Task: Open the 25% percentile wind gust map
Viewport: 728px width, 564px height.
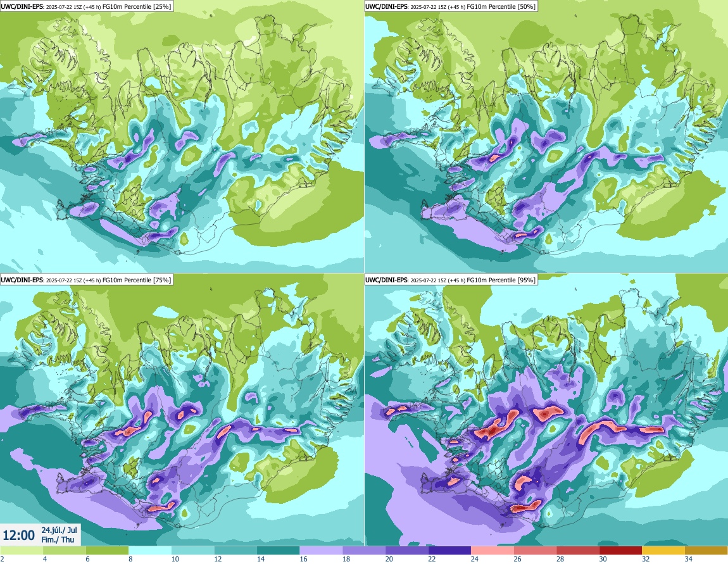Action: (x=182, y=136)
